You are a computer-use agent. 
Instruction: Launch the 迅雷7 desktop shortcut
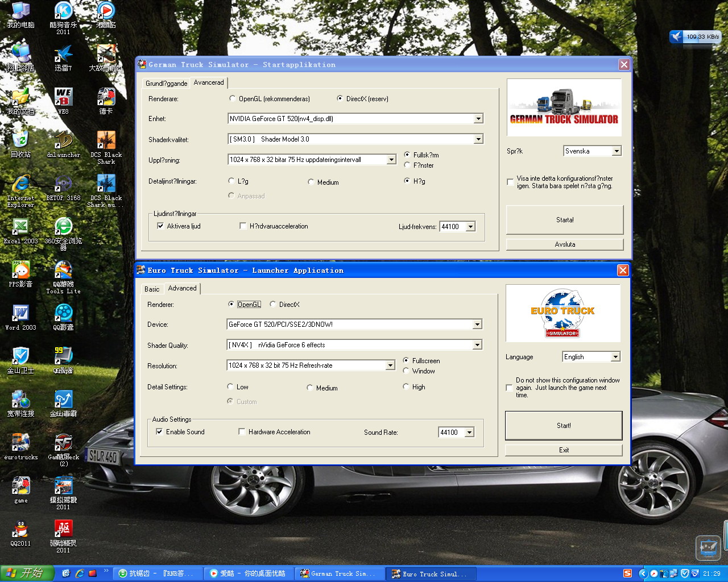[x=63, y=59]
